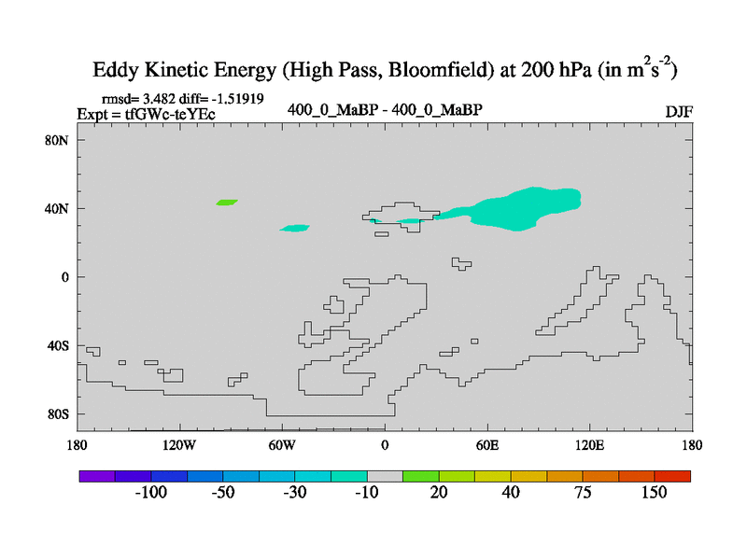Click the teal swatch left of -10
This screenshot has width=747, height=560.
[x=348, y=476]
